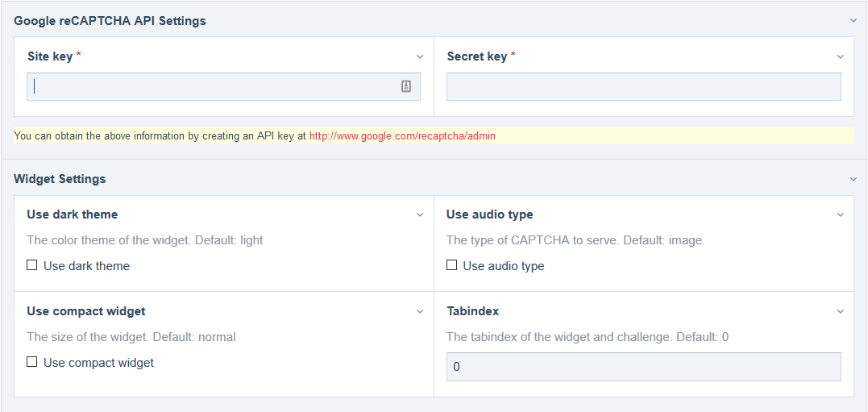Click the autofill icon in Site key field
This screenshot has height=412, width=868.
point(406,87)
